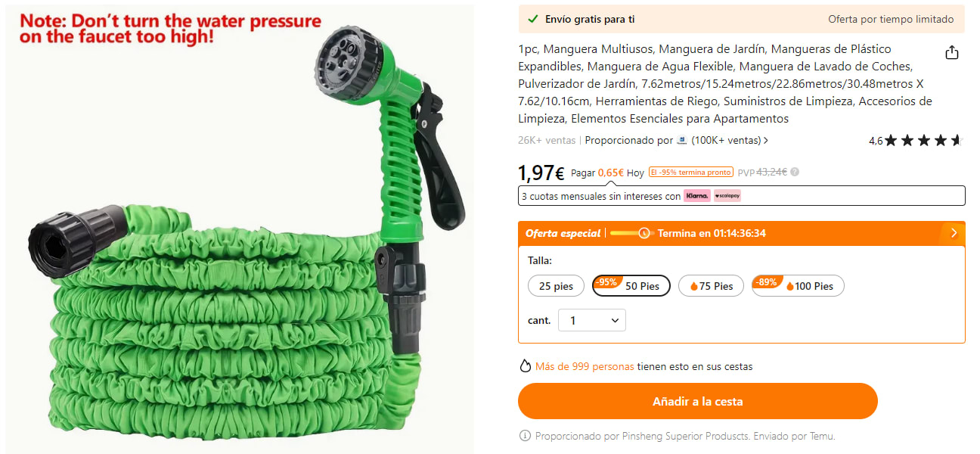Click the offer countdown progress slider
This screenshot has height=454, width=980.
(632, 233)
